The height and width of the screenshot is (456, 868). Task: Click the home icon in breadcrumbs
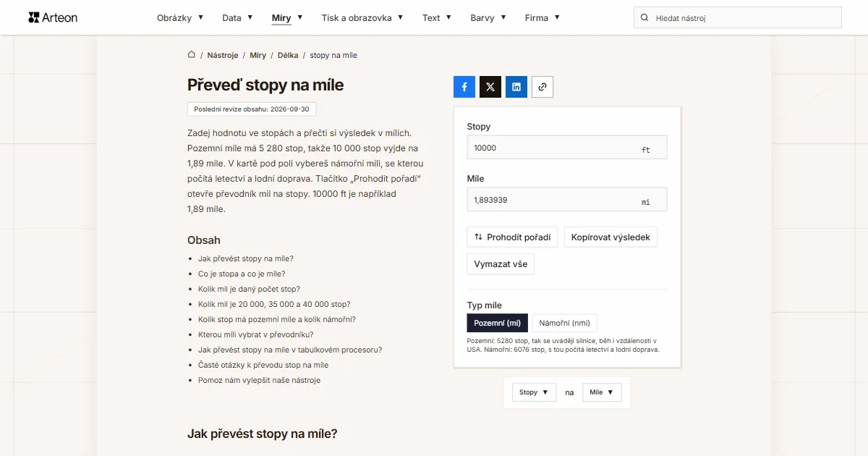[x=192, y=55]
